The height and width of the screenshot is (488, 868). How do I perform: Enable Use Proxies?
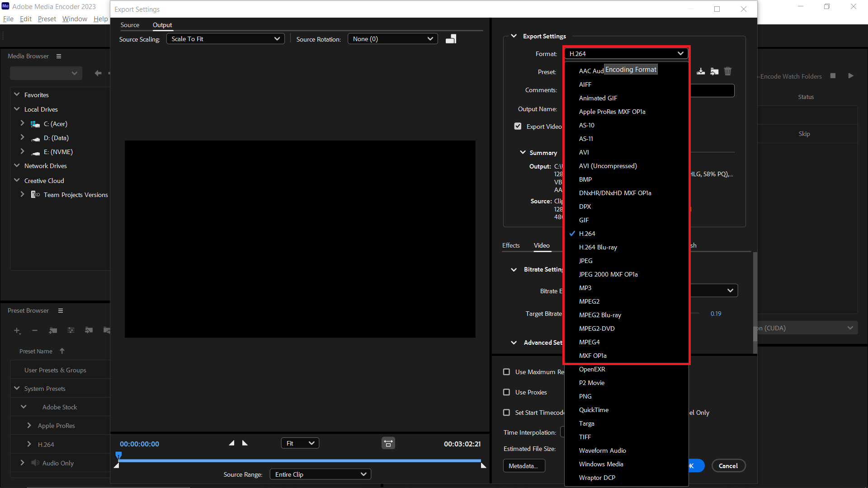click(x=507, y=392)
